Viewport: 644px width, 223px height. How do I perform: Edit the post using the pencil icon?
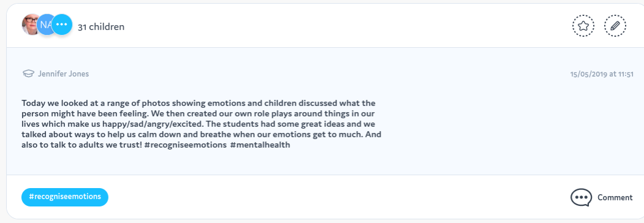point(615,26)
